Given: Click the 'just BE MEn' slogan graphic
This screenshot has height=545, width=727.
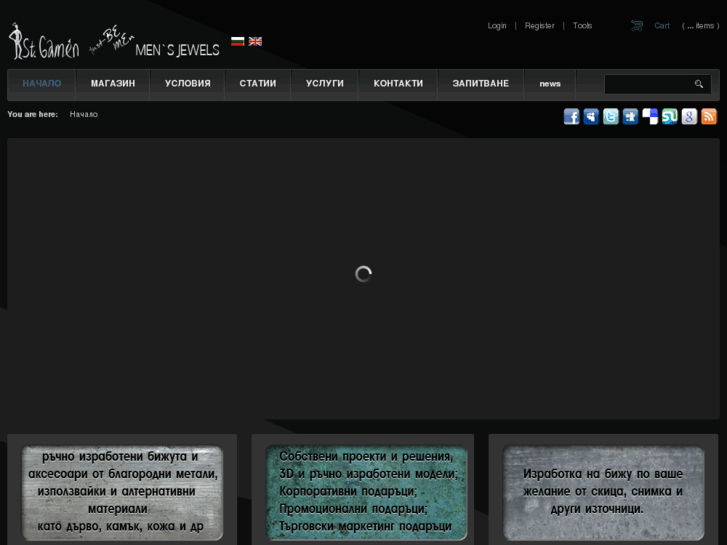Looking at the screenshot, I should click(x=111, y=39).
